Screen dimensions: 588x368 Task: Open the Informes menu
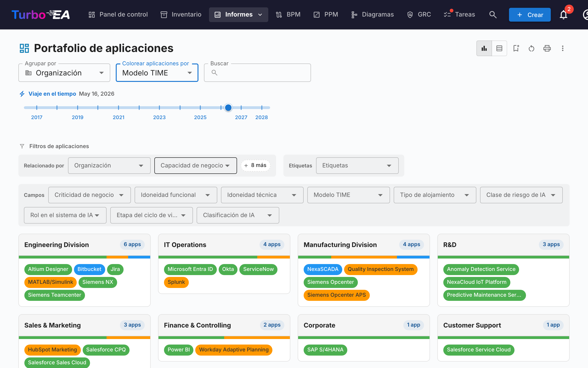(x=238, y=14)
